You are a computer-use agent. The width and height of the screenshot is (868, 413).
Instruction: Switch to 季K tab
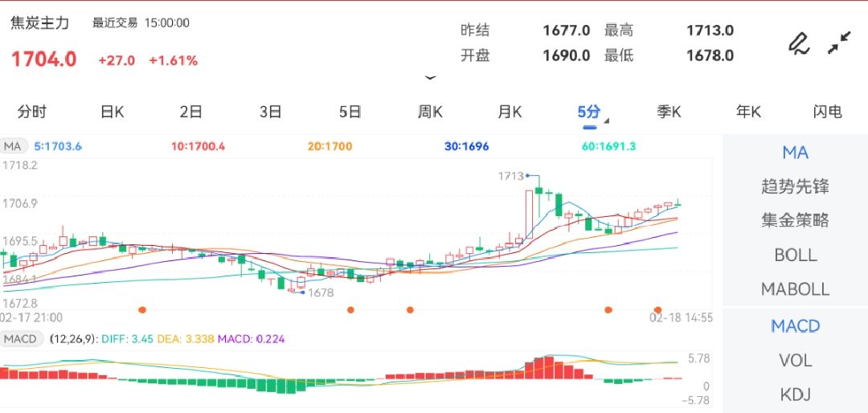[x=669, y=112]
